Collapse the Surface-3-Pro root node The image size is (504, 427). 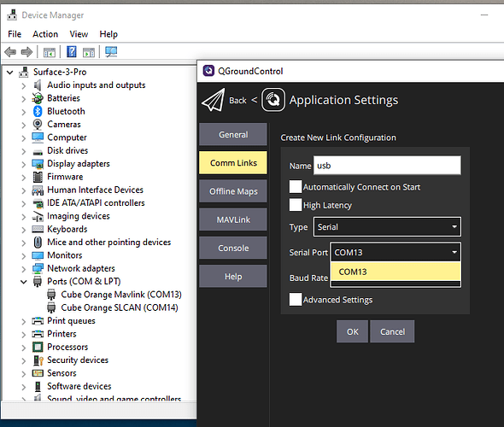10,73
